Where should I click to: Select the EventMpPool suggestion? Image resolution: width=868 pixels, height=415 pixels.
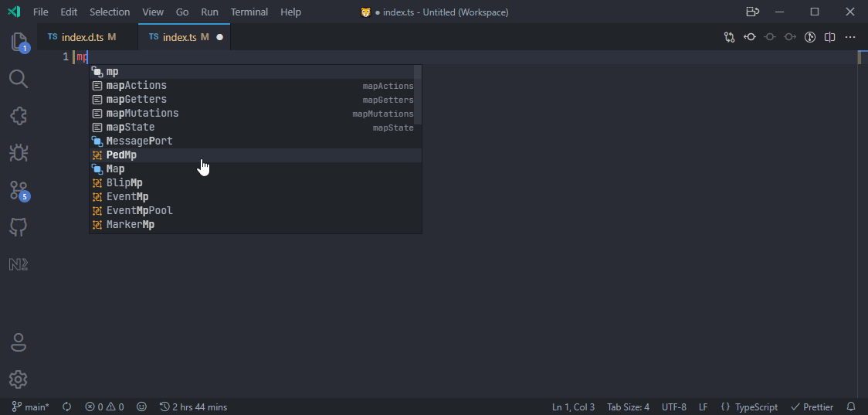pos(255,210)
